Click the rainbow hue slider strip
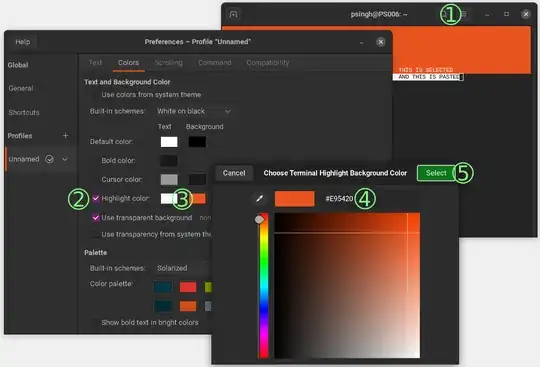This screenshot has width=540, height=367. [x=264, y=286]
